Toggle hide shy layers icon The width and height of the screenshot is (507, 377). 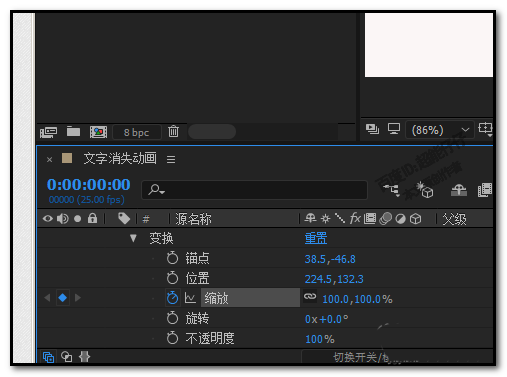point(459,190)
